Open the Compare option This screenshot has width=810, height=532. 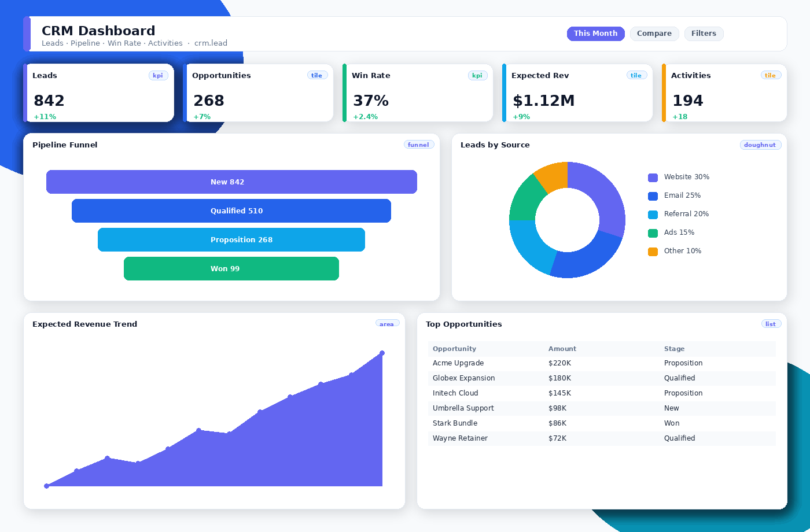pos(654,34)
